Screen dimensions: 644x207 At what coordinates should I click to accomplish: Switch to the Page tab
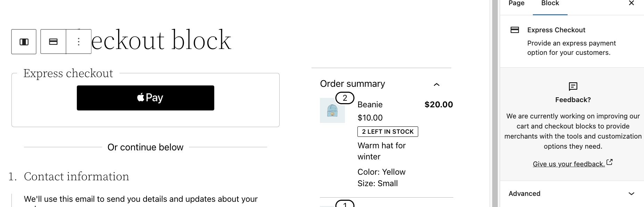click(x=516, y=3)
